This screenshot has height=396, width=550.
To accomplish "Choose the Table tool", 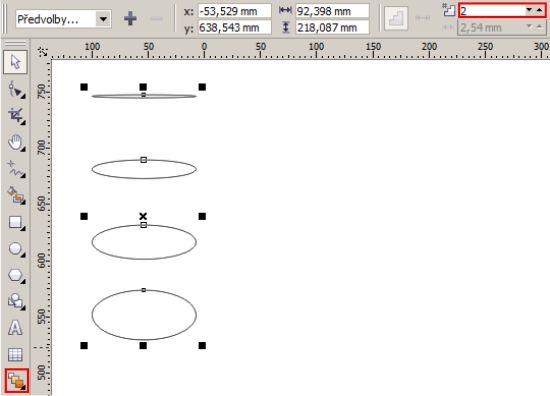I will (15, 354).
